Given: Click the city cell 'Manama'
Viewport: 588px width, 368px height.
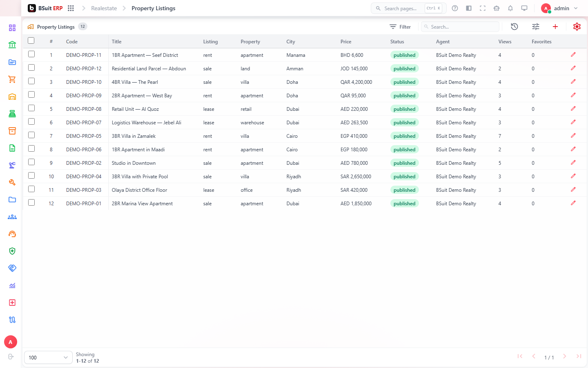Looking at the screenshot, I should pos(296,55).
